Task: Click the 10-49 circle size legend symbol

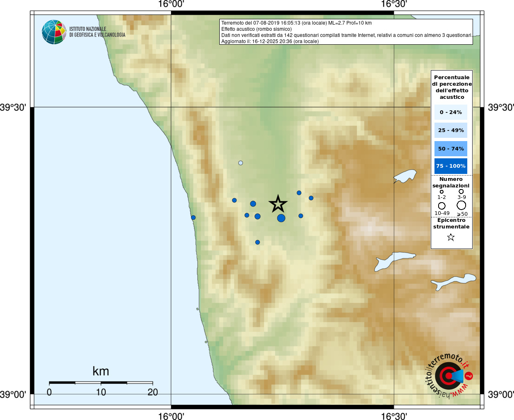Action: pos(441,205)
